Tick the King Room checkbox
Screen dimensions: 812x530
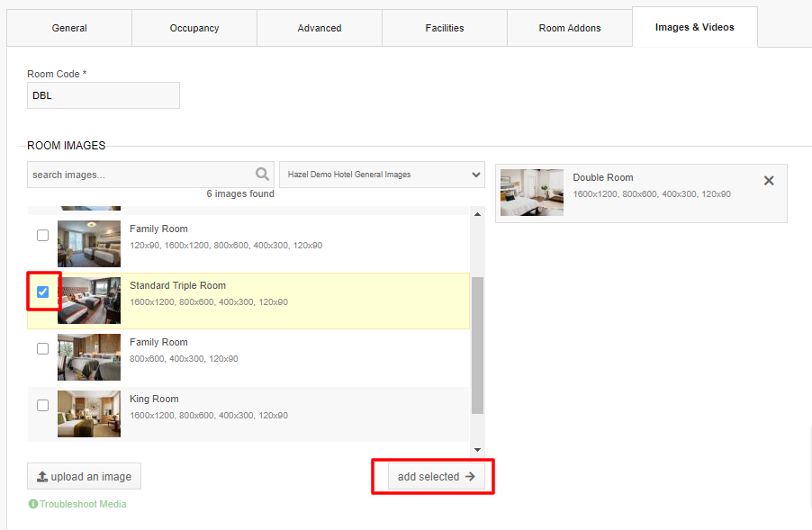43,405
